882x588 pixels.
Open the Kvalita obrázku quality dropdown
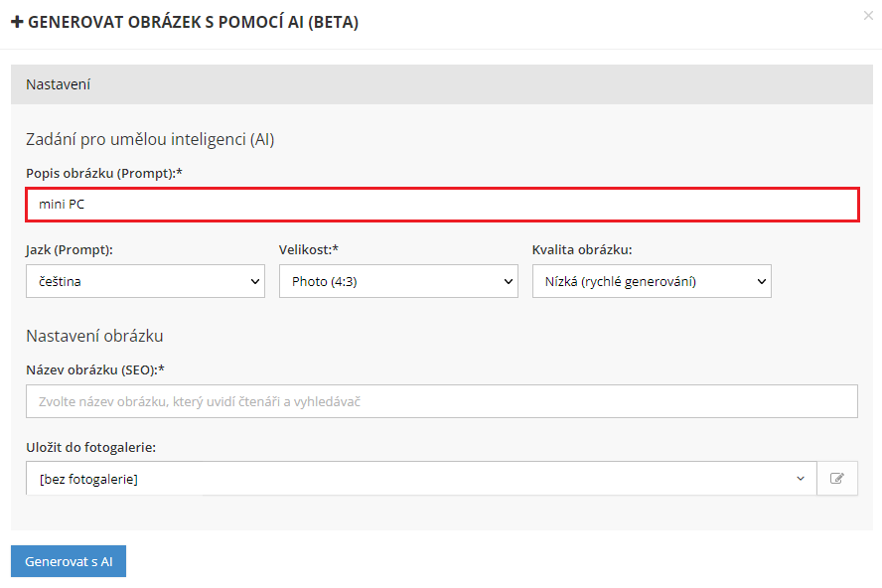click(652, 281)
